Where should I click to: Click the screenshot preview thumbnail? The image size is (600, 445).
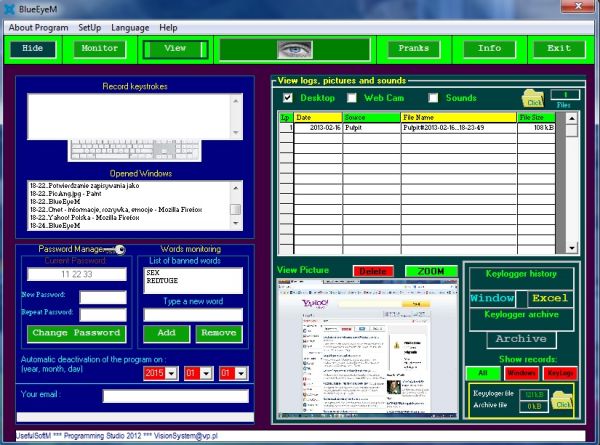[367, 349]
